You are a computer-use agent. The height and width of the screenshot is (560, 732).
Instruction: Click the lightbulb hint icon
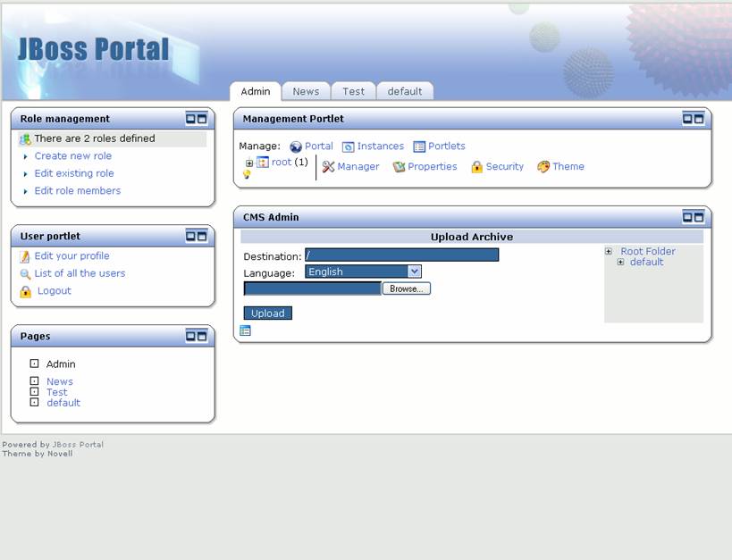[x=247, y=174]
